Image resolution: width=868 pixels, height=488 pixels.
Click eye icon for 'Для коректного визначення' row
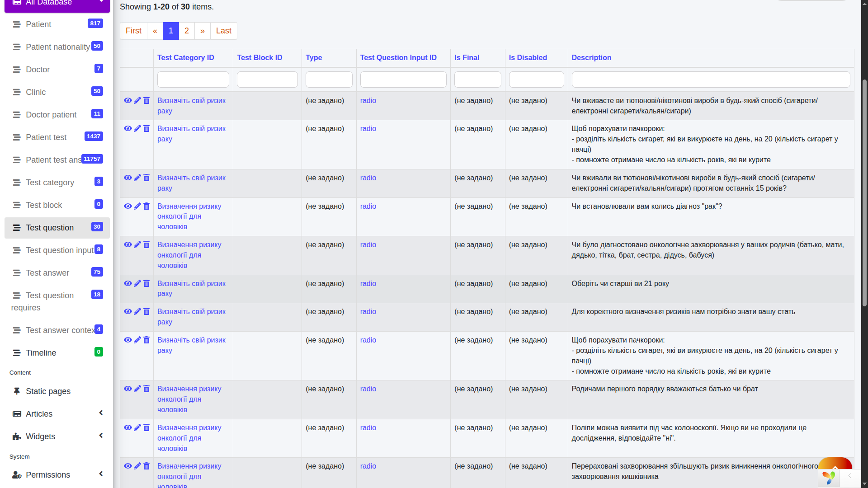128,311
